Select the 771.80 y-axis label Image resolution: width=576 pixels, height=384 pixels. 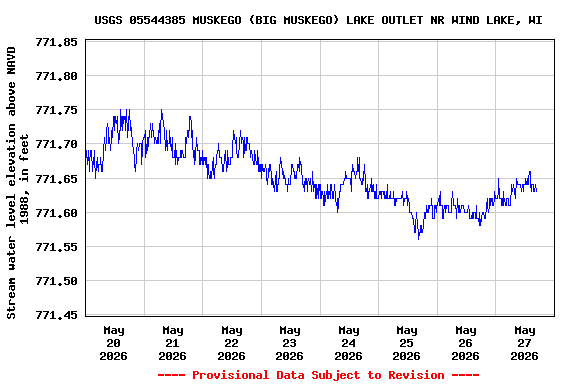coord(57,76)
